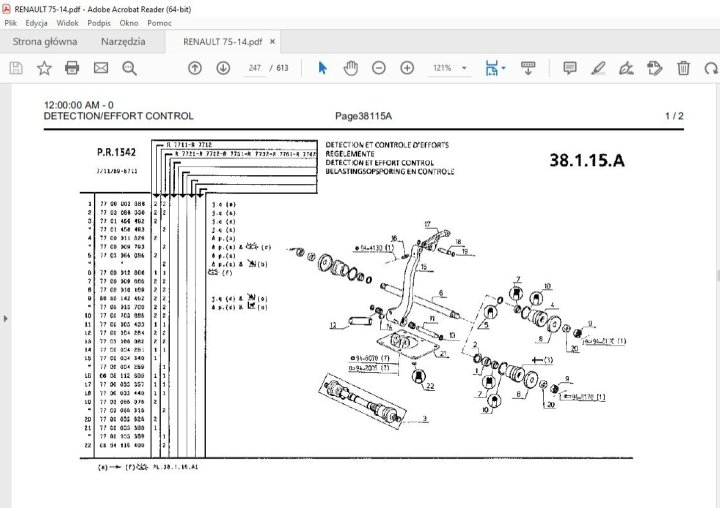720x508 pixels.
Task: Go to next page arrow
Action: tap(223, 68)
